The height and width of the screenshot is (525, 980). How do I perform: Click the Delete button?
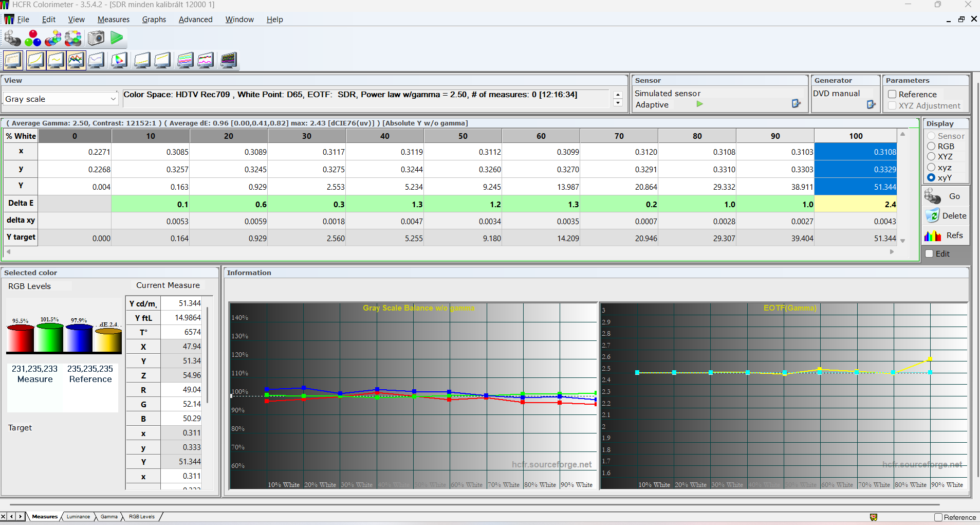pos(946,216)
